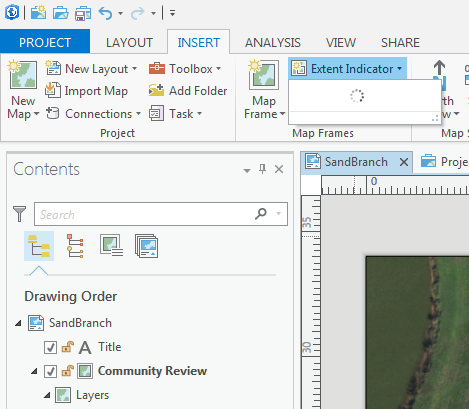
Task: Go to the SHARE ribbon tab
Action: click(x=400, y=43)
